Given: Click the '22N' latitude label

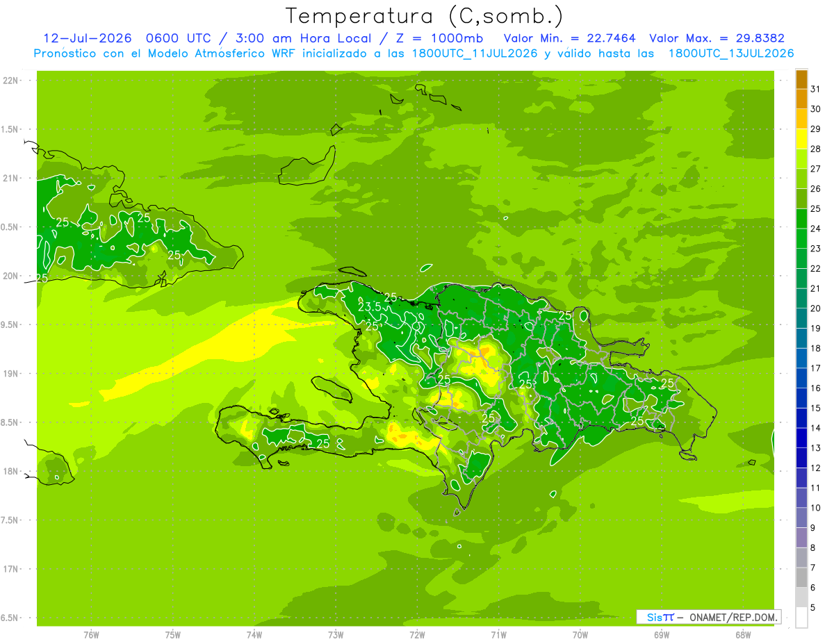Looking at the screenshot, I should (x=11, y=81).
